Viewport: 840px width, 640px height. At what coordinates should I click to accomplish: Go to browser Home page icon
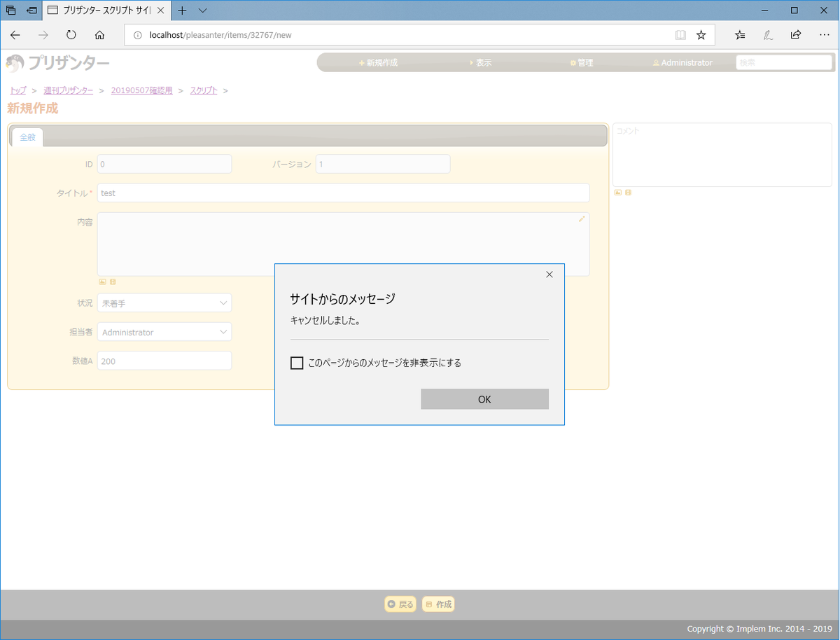point(99,35)
